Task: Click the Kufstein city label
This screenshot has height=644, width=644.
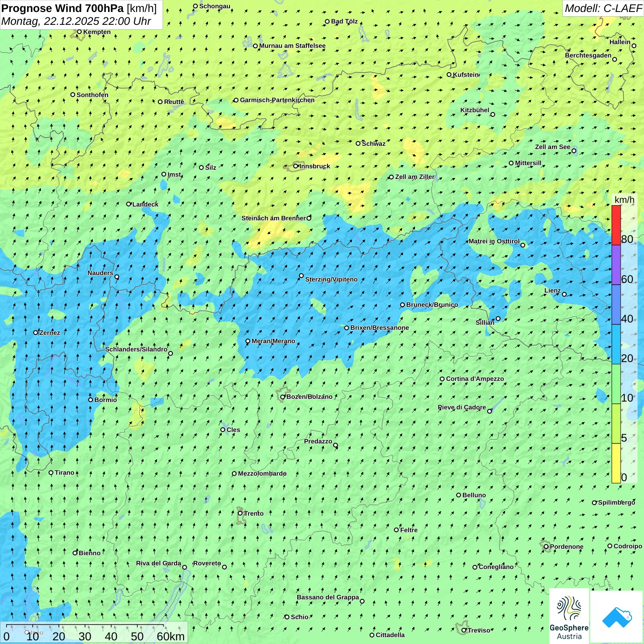Action: [466, 75]
